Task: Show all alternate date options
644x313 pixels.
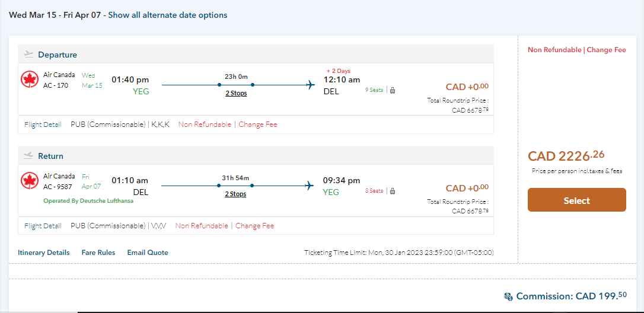Action: point(167,15)
